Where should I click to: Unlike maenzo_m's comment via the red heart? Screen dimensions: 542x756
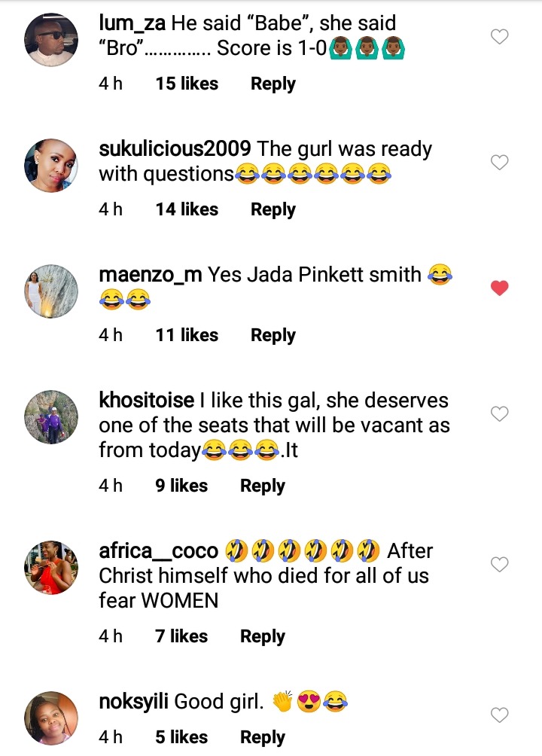[x=500, y=288]
